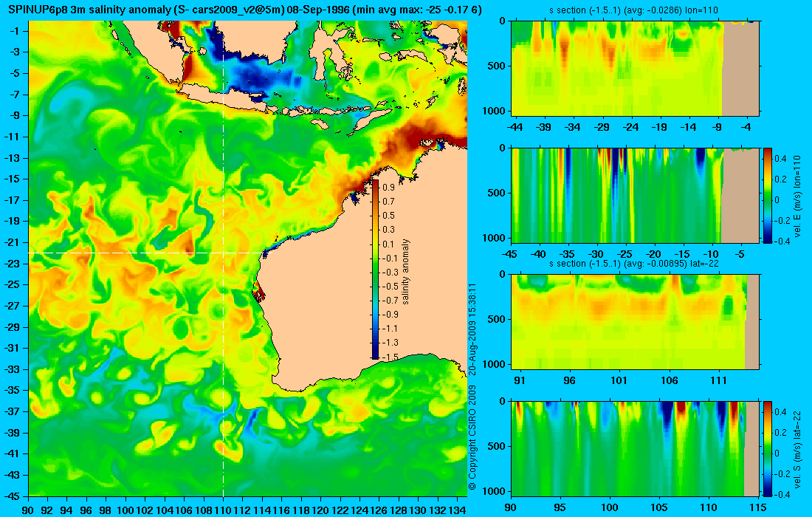This screenshot has height=517, width=812.
Task: Click the 's section ... lat=-22' panel title
Action: tap(633, 263)
